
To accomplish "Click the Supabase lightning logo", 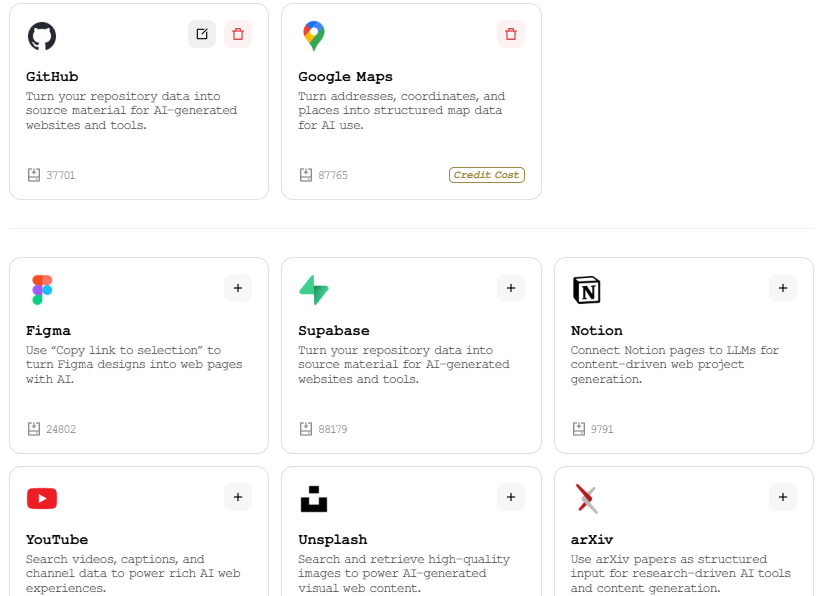I will [314, 290].
